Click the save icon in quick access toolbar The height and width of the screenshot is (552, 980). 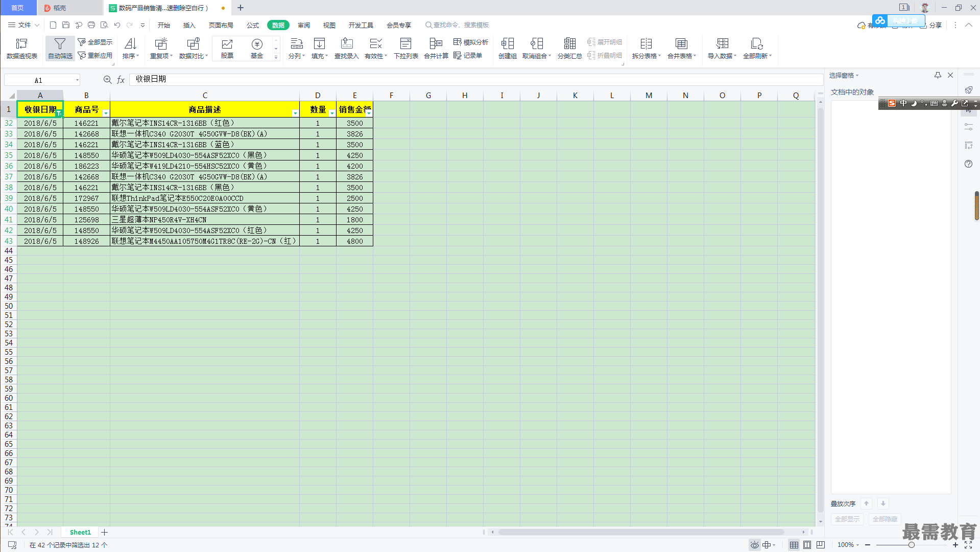click(66, 25)
